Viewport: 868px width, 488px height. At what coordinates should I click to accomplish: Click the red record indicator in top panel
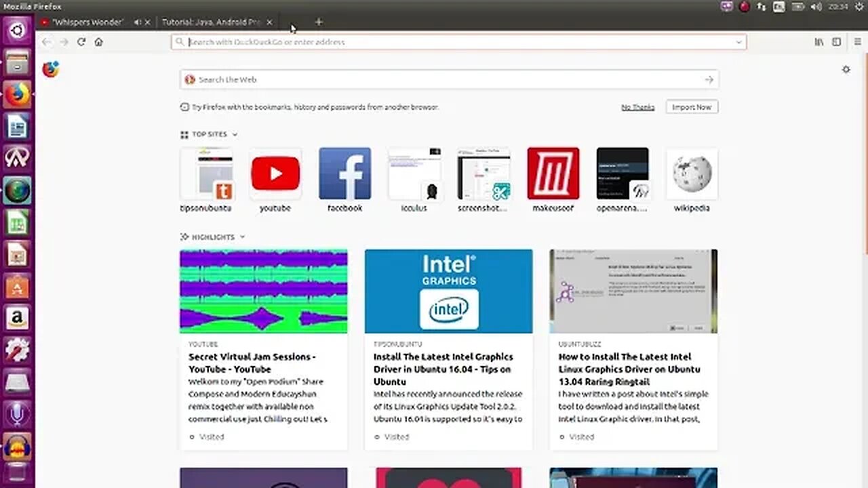[x=744, y=7]
